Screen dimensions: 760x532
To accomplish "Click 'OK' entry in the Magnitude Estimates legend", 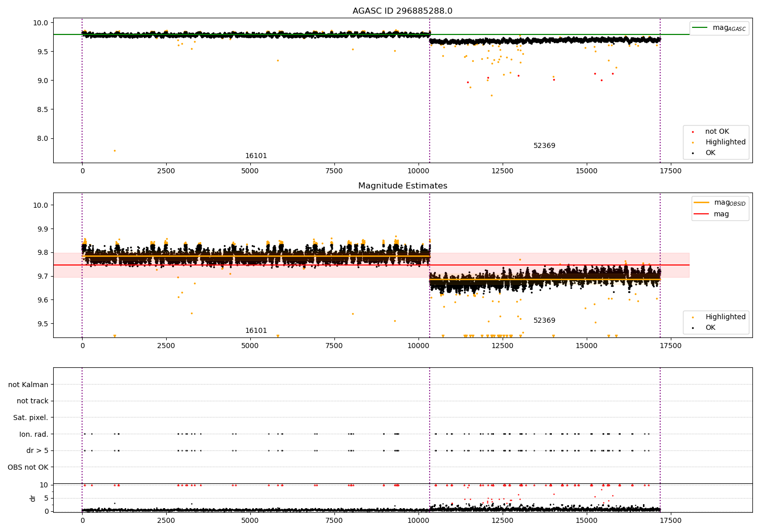I will (x=710, y=328).
